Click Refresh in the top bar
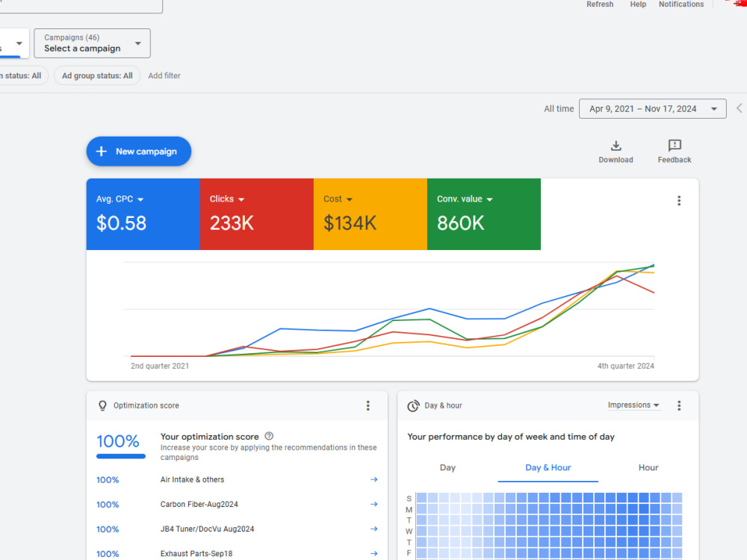747x560 pixels. (600, 4)
